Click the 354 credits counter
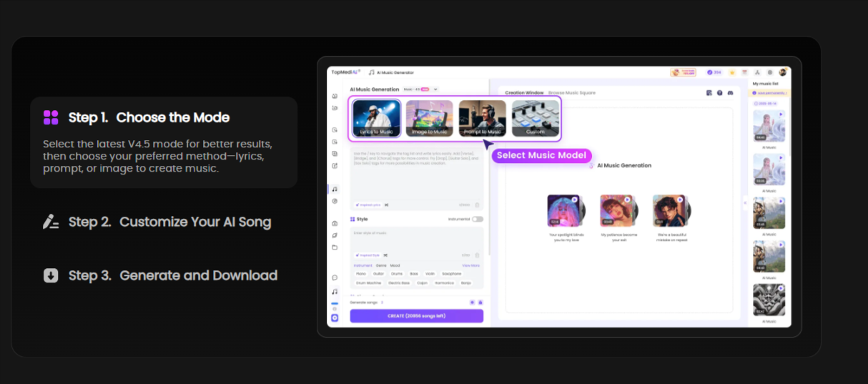 click(714, 72)
